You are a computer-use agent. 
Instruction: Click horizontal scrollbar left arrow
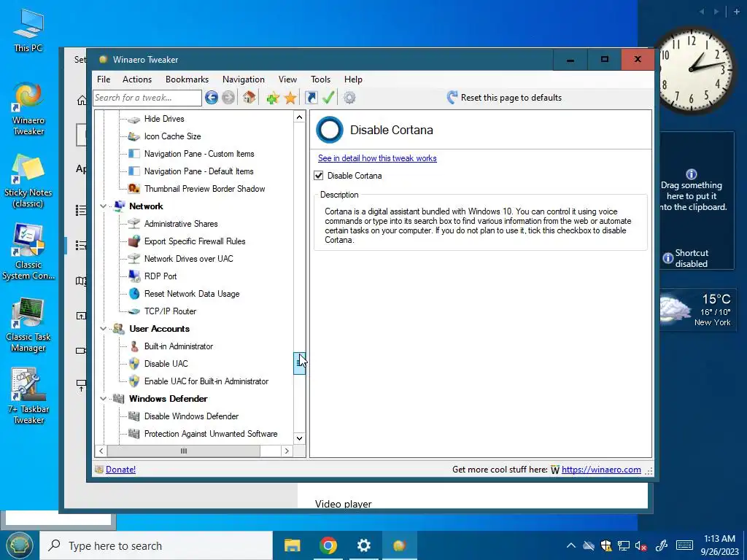101,451
